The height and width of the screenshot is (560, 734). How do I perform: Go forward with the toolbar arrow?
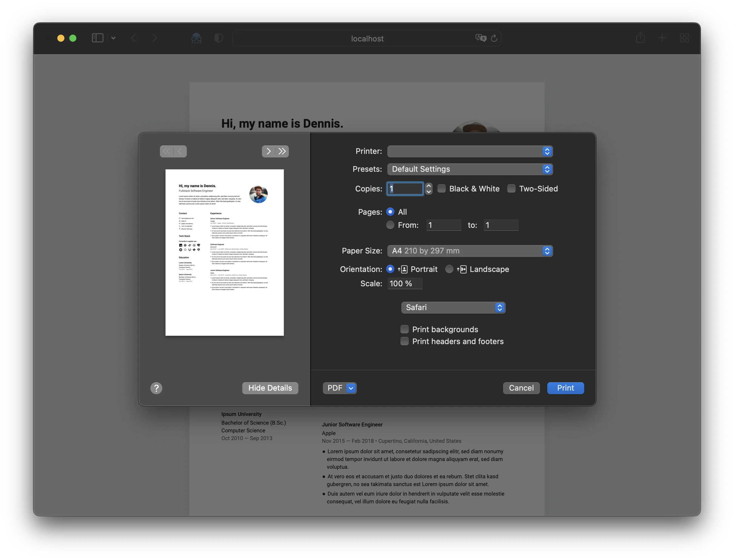pos(154,38)
